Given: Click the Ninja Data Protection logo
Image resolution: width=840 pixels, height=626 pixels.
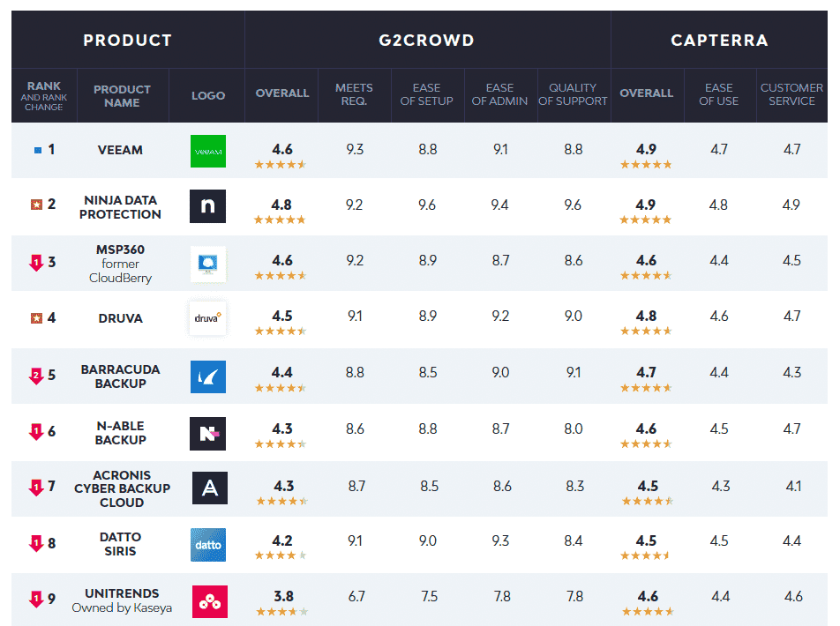Looking at the screenshot, I should point(208,206).
